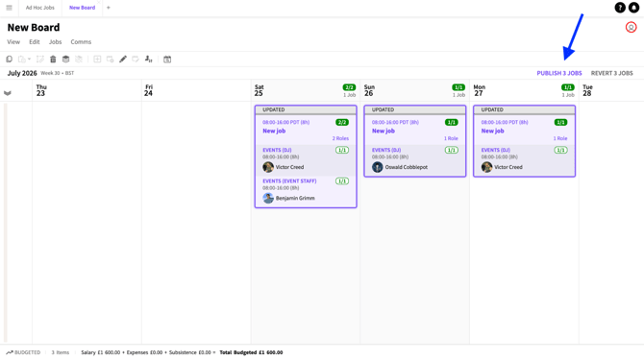Viewport: 644px width, 360px height.
Task: Click the 2/2 badge in Sat header
Action: point(349,87)
